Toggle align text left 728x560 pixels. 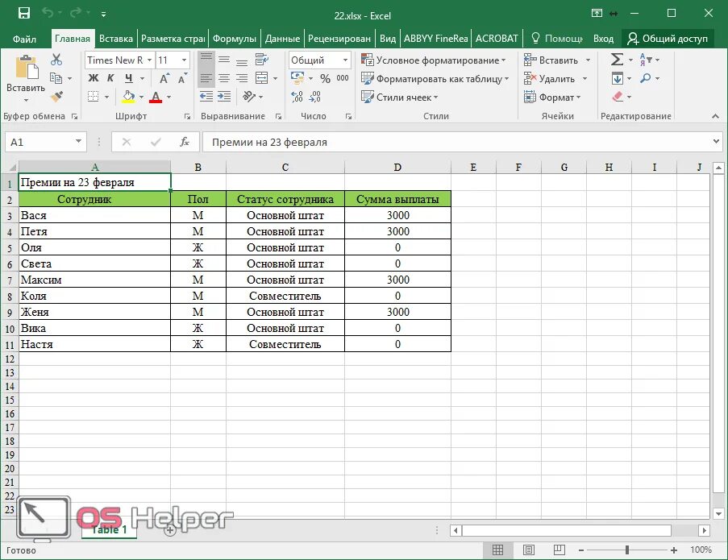click(206, 78)
